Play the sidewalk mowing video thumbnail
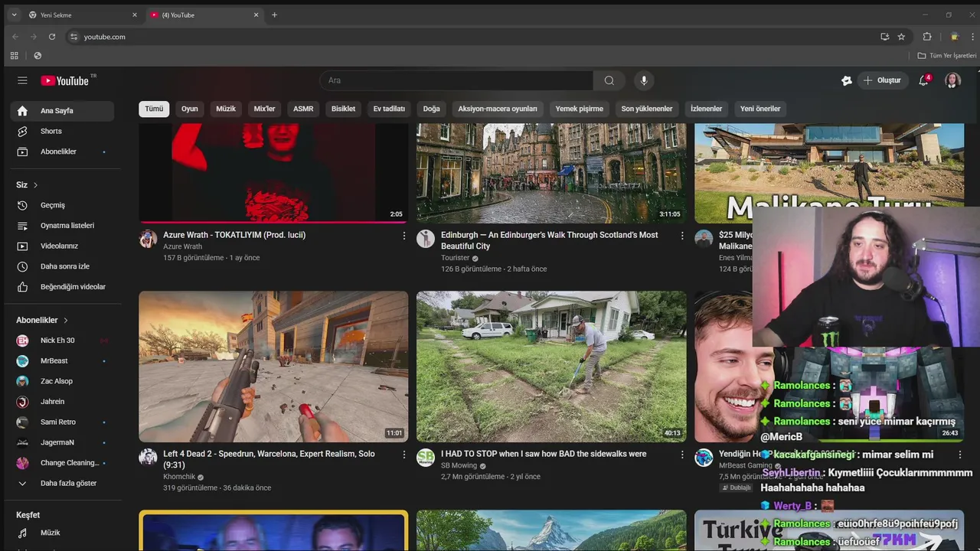Viewport: 980px width, 551px height. 551,367
